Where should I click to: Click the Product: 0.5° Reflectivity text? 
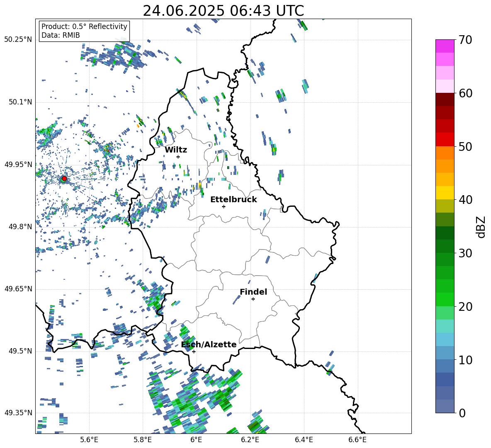coord(84,27)
